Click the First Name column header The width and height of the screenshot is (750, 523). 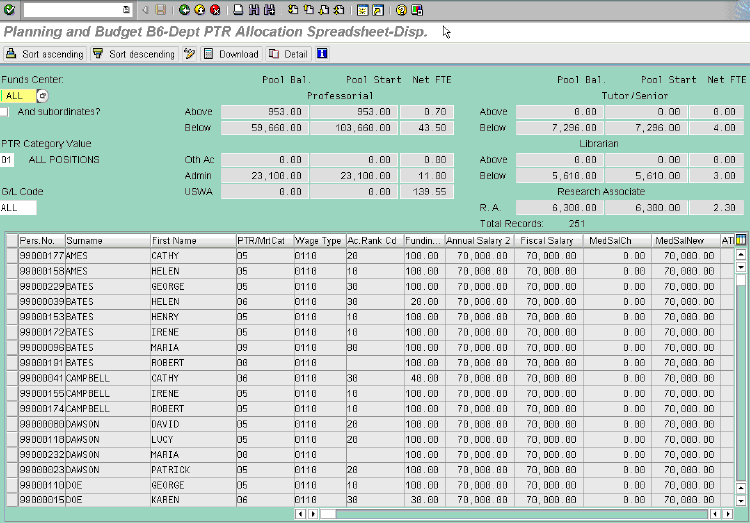(x=193, y=240)
